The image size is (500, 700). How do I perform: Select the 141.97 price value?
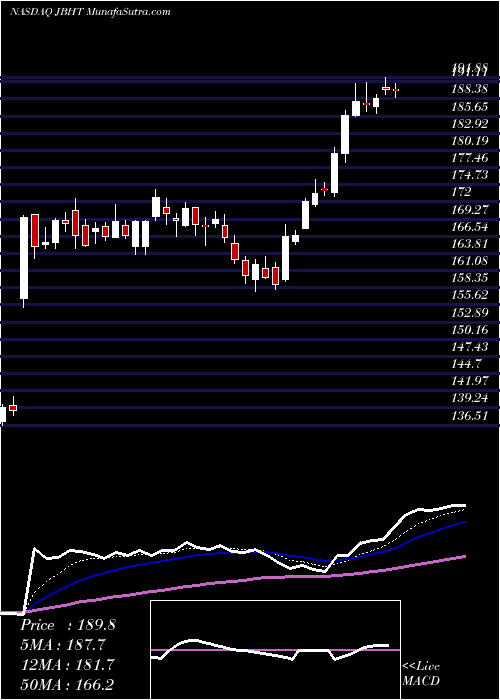(469, 381)
